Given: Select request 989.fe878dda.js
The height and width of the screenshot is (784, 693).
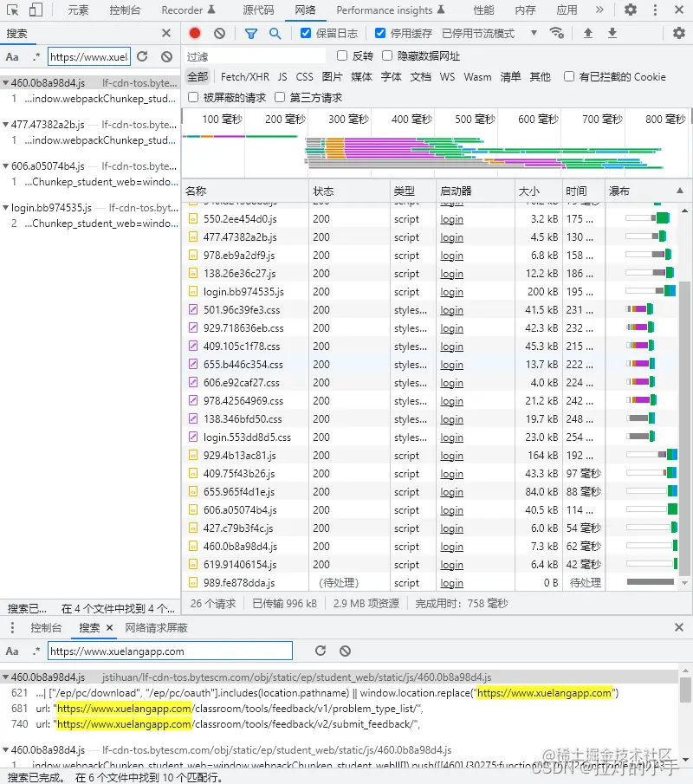Looking at the screenshot, I should (239, 582).
